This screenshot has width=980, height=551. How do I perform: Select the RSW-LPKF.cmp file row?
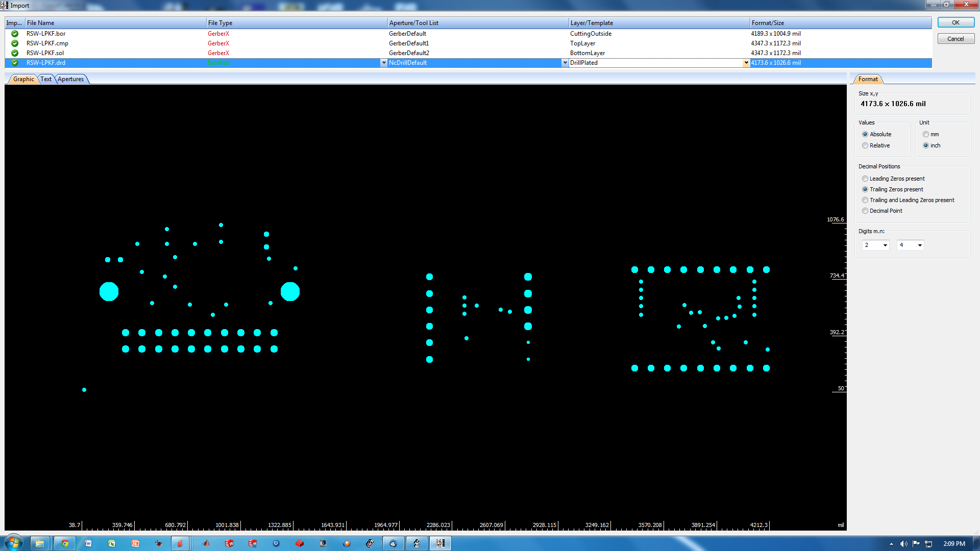(x=468, y=43)
